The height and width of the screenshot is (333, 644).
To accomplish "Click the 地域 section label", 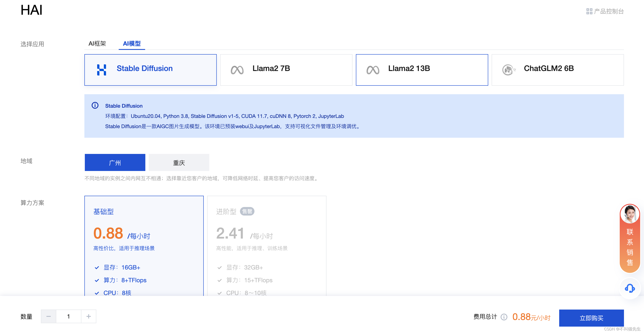I will coord(26,161).
